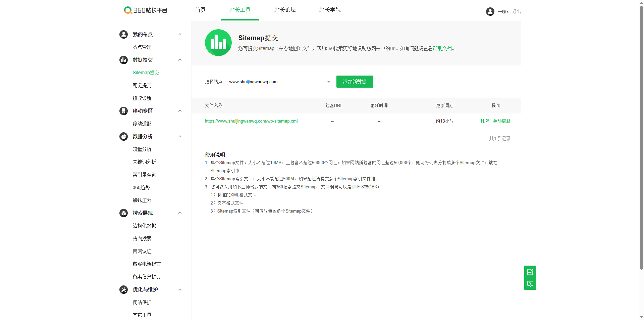Click the 使用说明 heading
This screenshot has height=320, width=644.
[215, 155]
